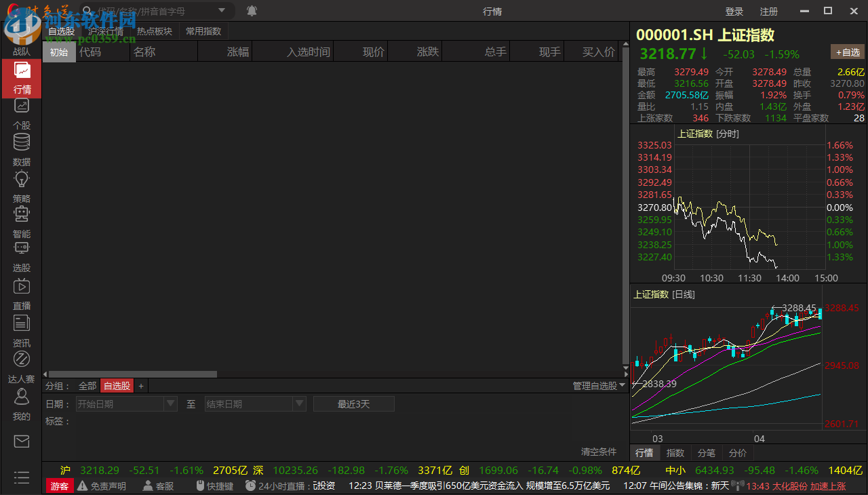Open the mail envelope icon in sidebar
The image size is (868, 495).
click(x=22, y=442)
